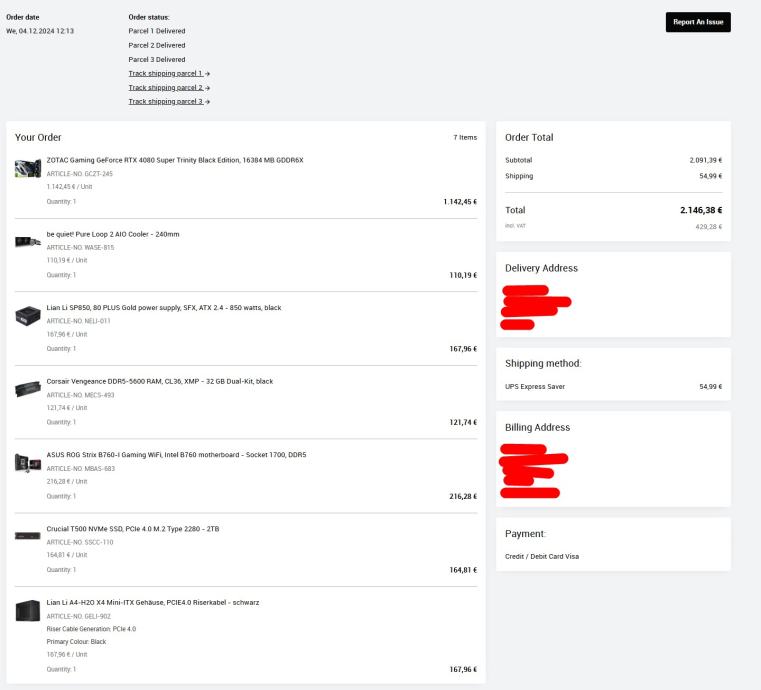Click the Lian Li A4-H2O case thumbnail
The width and height of the screenshot is (761, 690).
tap(28, 610)
